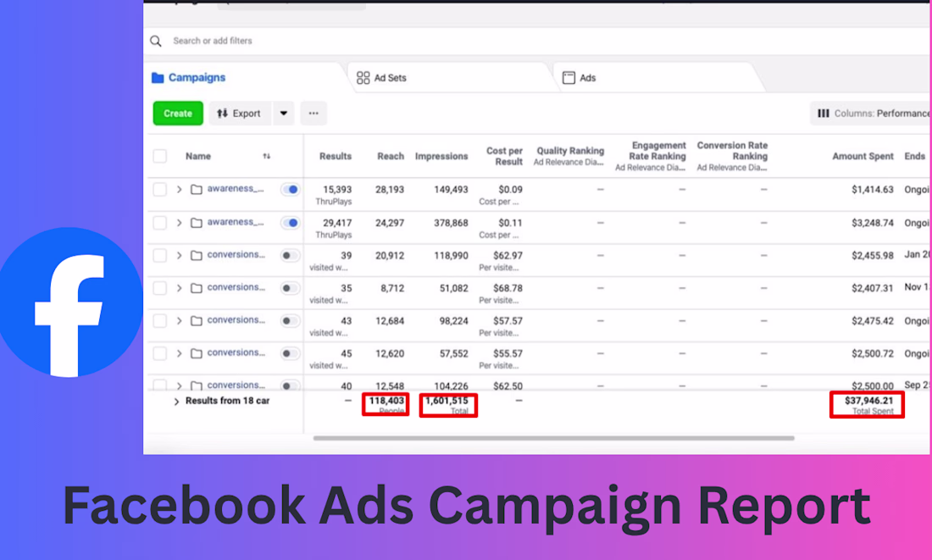Focus the Search or add filters field
Image resolution: width=932 pixels, height=560 pixels.
535,41
